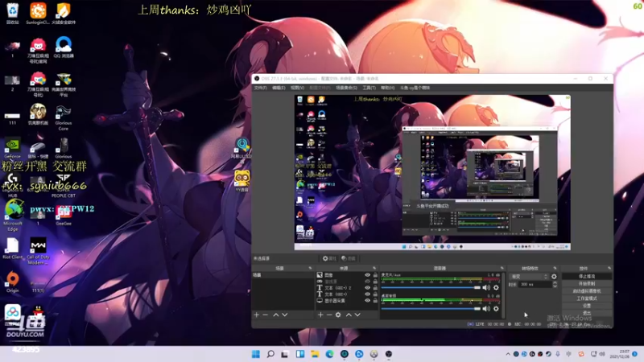Screen dimensions: 644x362
Task: Show hidden icons chevron in system tray
Action: pyautogui.click(x=508, y=354)
